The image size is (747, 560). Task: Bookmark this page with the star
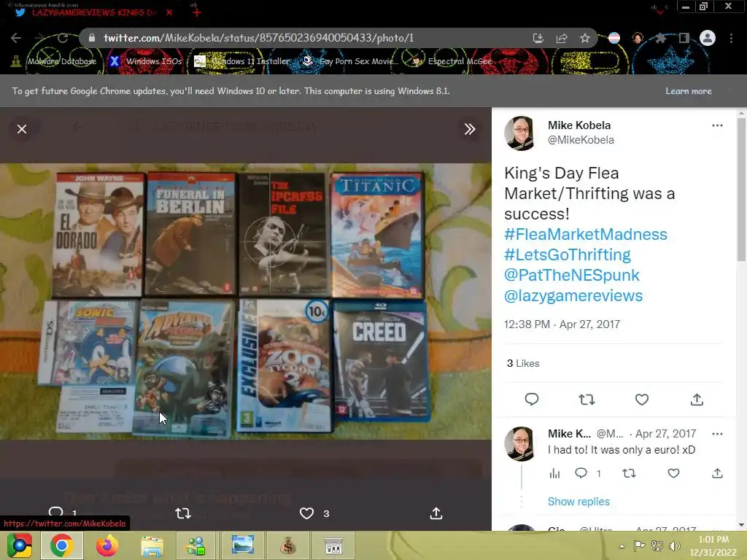[x=585, y=38]
